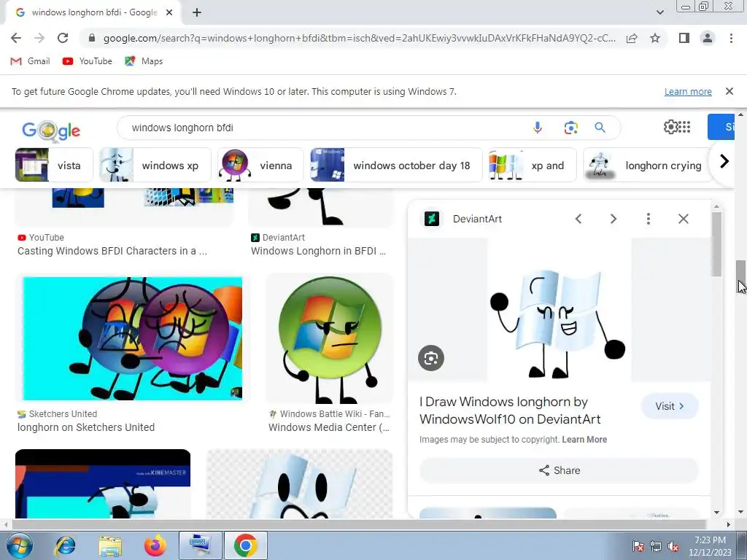Click preview panel scrollbar down arrow
The height and width of the screenshot is (560, 747).
pos(716,513)
